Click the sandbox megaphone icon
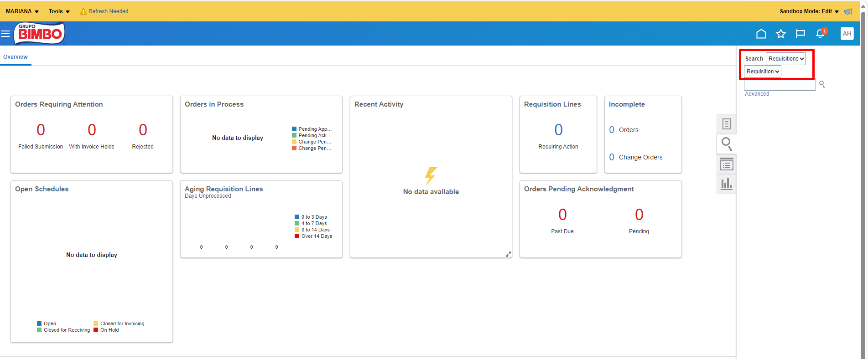The width and height of the screenshot is (868, 359). pos(848,11)
